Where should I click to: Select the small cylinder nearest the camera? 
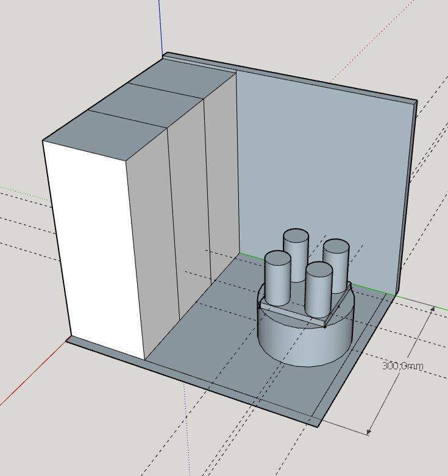click(x=319, y=290)
